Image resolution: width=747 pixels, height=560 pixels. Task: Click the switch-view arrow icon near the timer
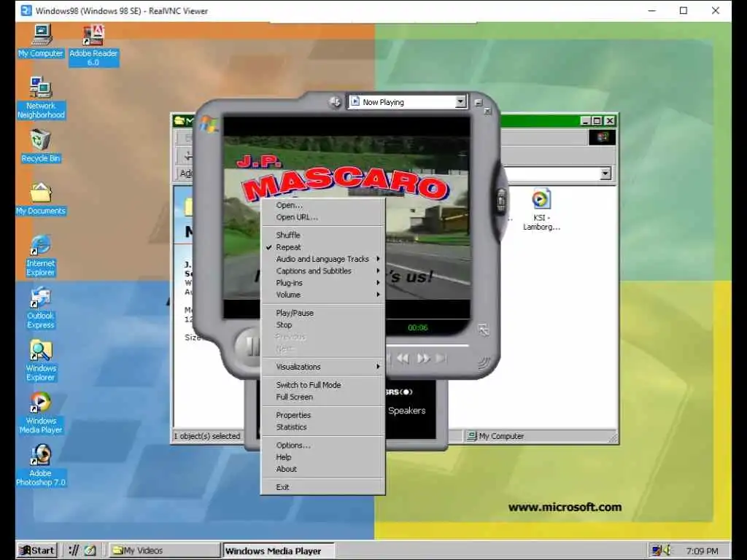pos(483,330)
